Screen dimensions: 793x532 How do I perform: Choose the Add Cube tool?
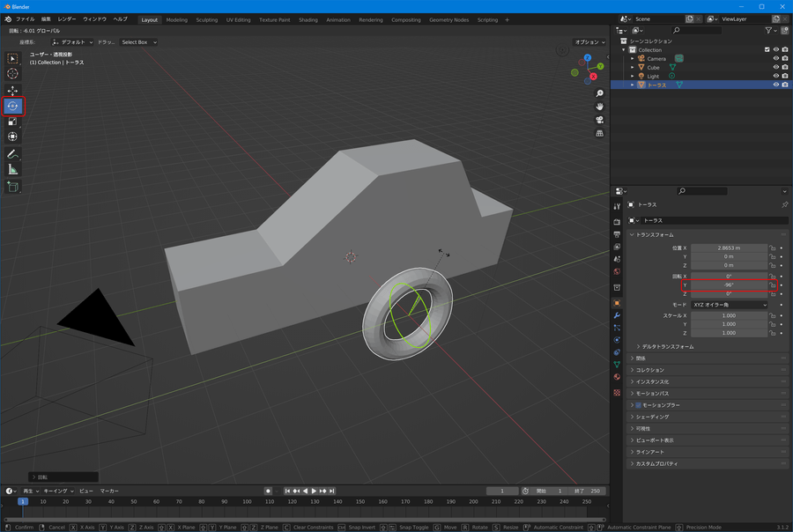point(12,187)
